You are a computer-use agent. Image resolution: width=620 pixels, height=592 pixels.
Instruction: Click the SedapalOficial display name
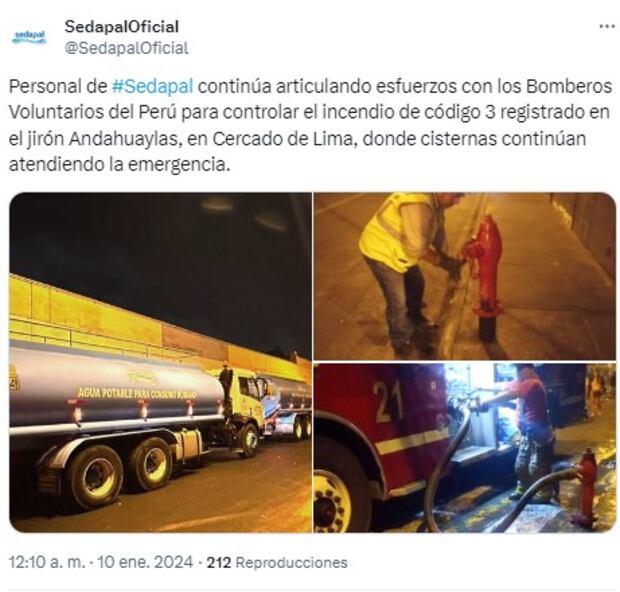pos(122,27)
